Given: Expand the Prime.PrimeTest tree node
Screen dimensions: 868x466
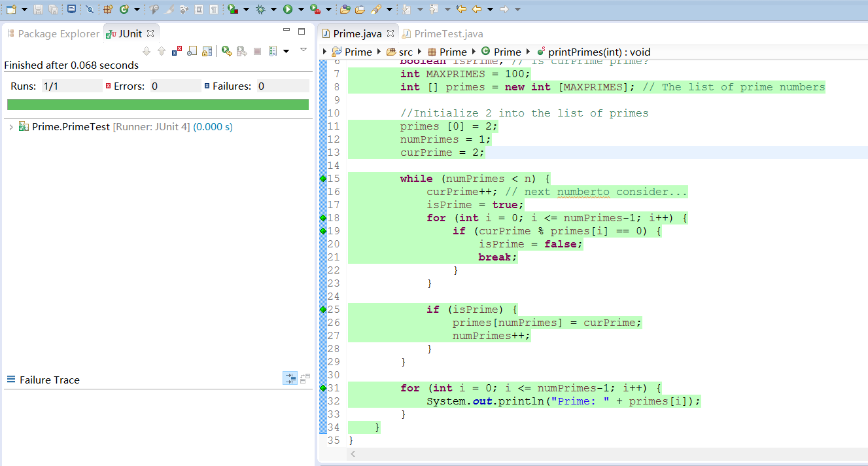Looking at the screenshot, I should tap(11, 127).
